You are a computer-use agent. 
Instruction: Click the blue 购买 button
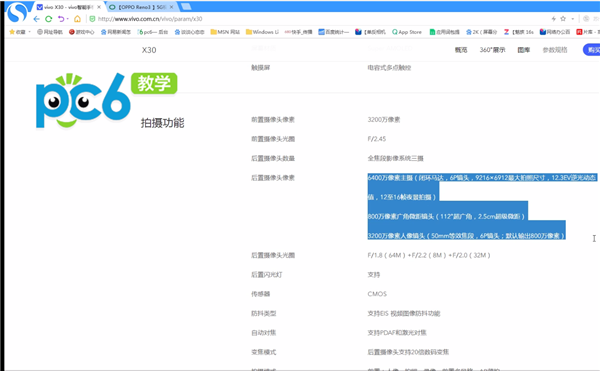coord(592,50)
